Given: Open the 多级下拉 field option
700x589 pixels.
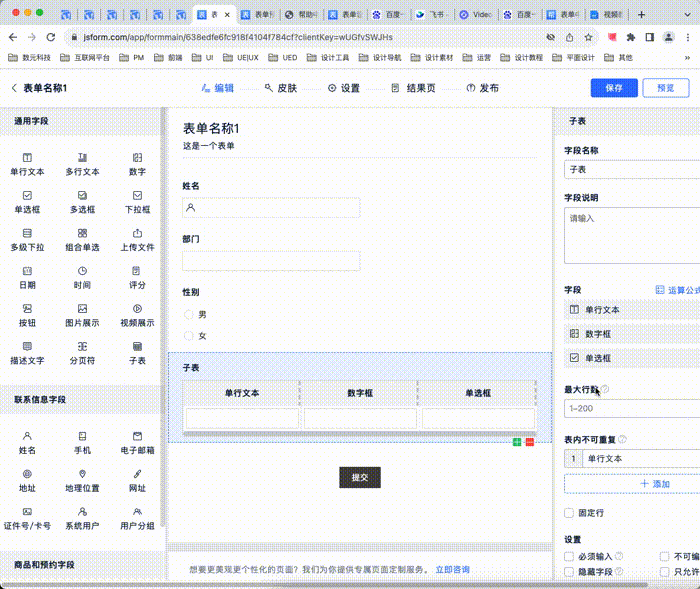Looking at the screenshot, I should (x=27, y=239).
